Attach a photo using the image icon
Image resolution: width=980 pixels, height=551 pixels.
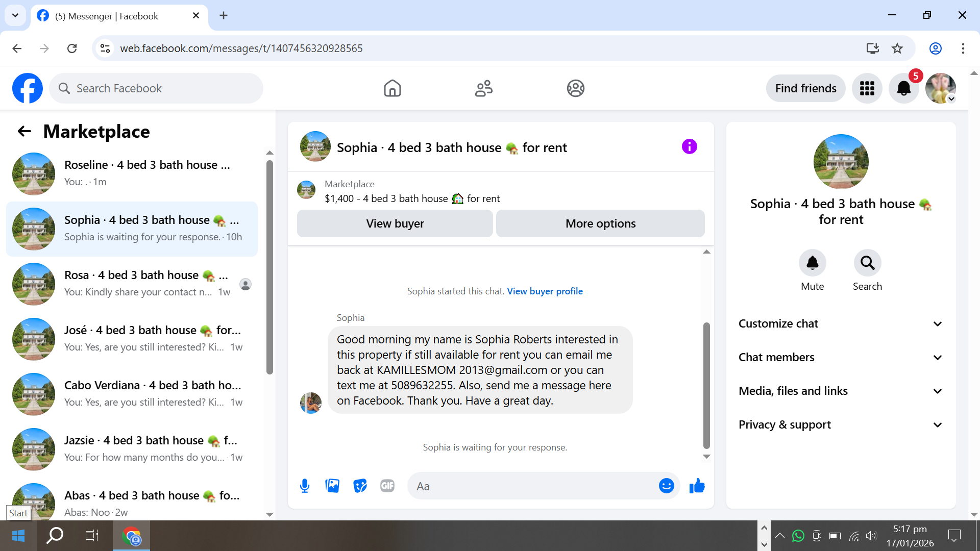pos(332,486)
